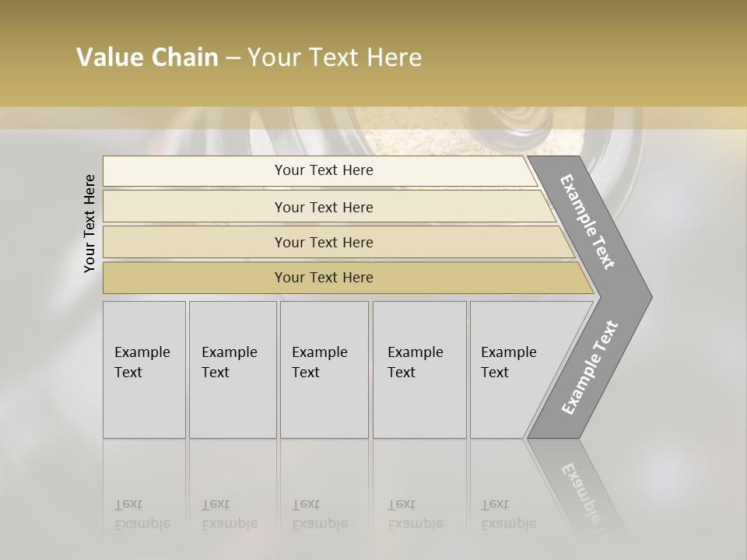The height and width of the screenshot is (560, 747).
Task: Click the second horizontal "Your Text Here" bar
Action: point(324,207)
